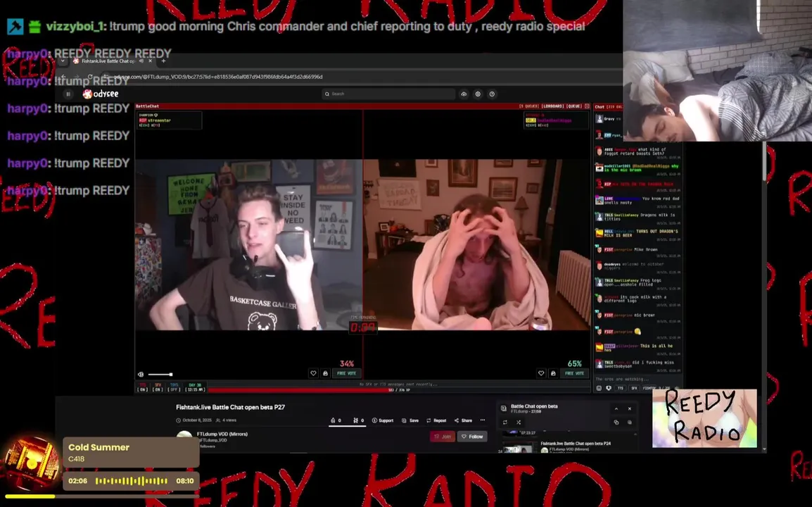Click the Fishtank.live Battle Chat open beta P27 title
This screenshot has height=507, width=812.
point(231,408)
